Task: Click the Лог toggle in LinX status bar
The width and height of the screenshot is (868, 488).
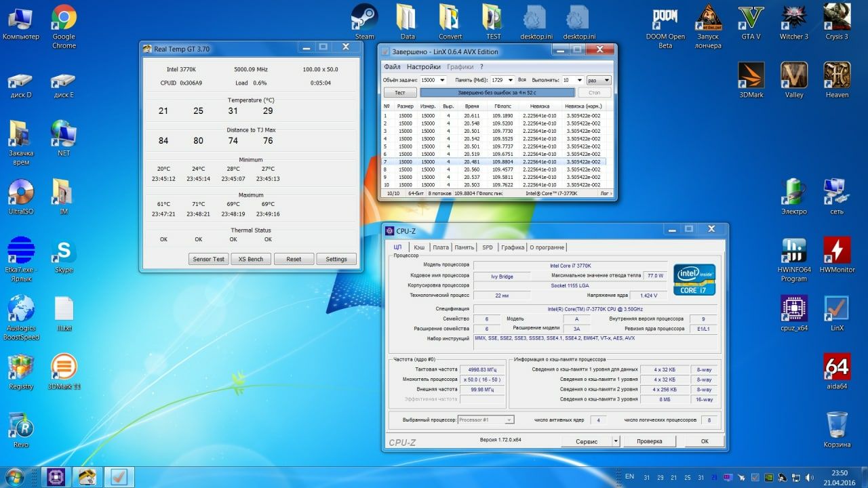Action: click(x=605, y=193)
